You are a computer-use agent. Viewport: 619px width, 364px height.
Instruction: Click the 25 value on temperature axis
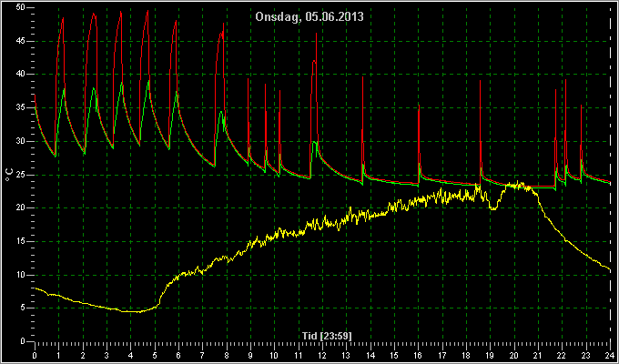(20, 175)
